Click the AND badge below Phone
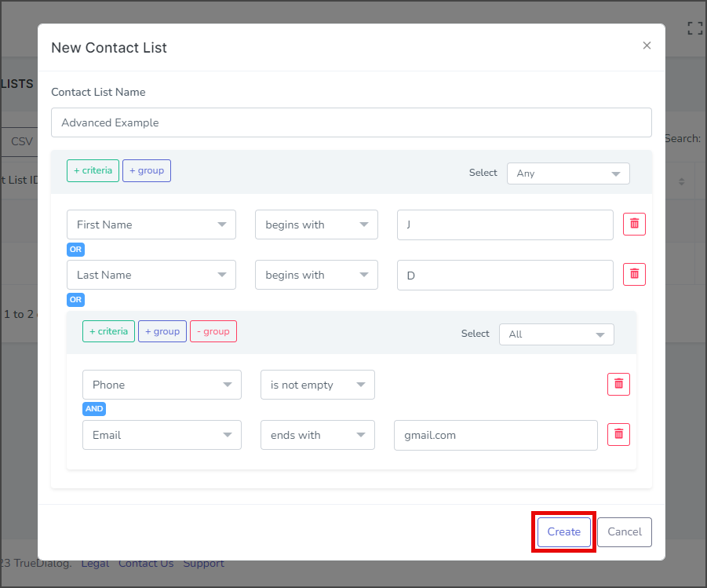Screen dimensions: 707x588 pos(94,408)
